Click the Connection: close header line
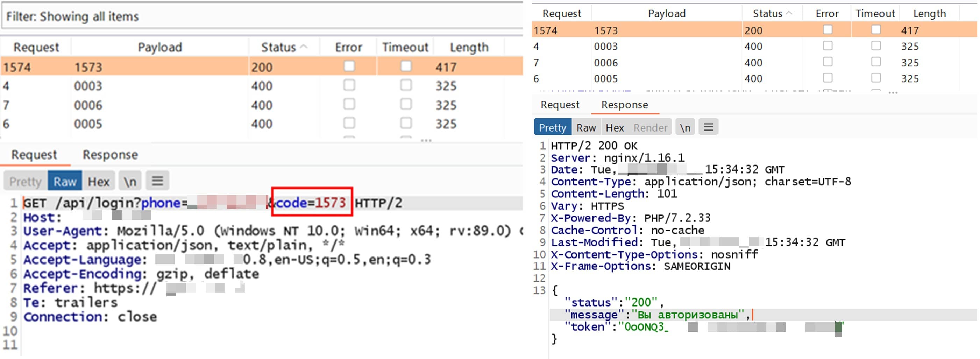 tap(90, 317)
